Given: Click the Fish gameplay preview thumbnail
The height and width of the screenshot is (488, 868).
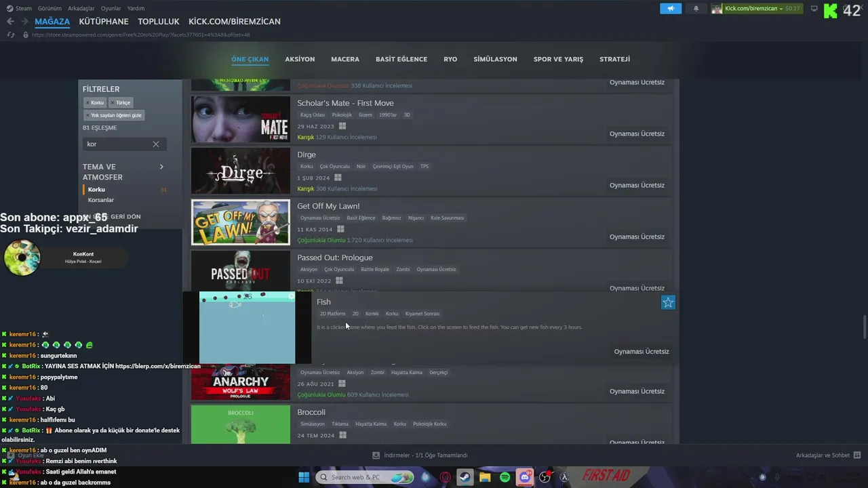Looking at the screenshot, I should (x=248, y=328).
